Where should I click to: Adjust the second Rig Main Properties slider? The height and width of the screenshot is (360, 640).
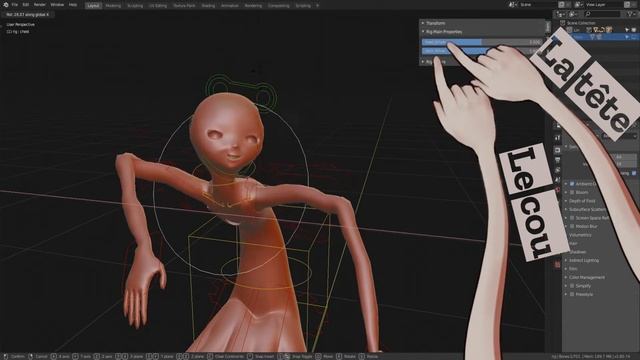pos(482,51)
